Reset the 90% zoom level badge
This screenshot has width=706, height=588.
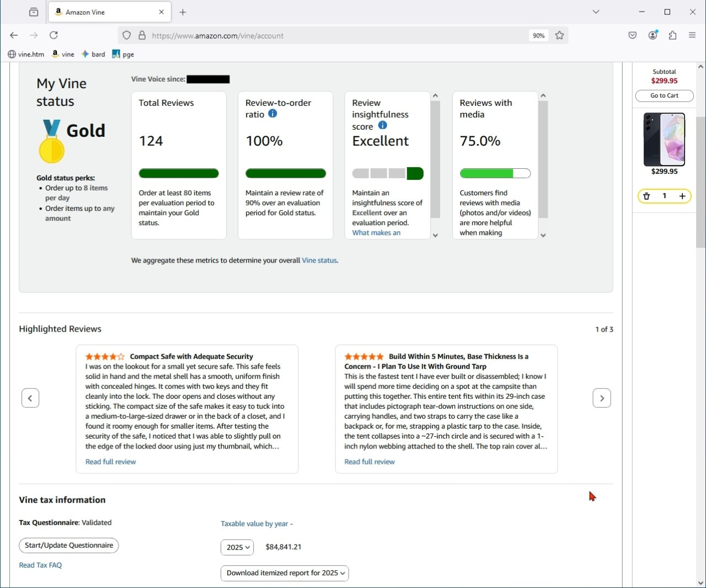click(x=539, y=35)
